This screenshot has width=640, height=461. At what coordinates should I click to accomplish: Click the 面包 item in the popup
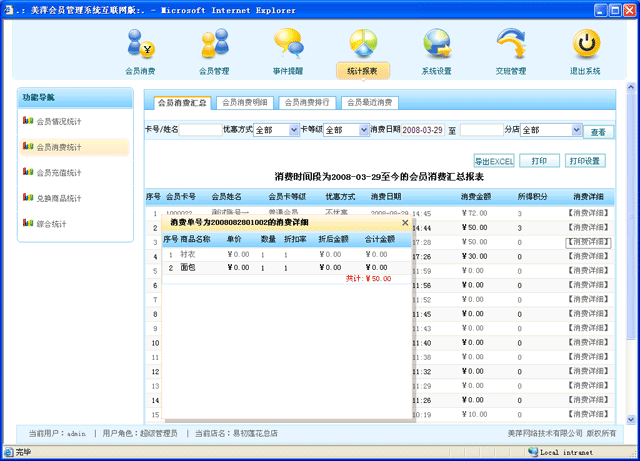click(x=188, y=267)
